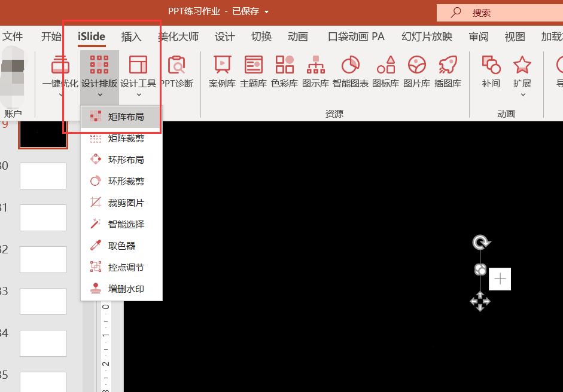This screenshot has width=563, height=392.
Task: Switch to the 文件 tab
Action: tap(12, 36)
